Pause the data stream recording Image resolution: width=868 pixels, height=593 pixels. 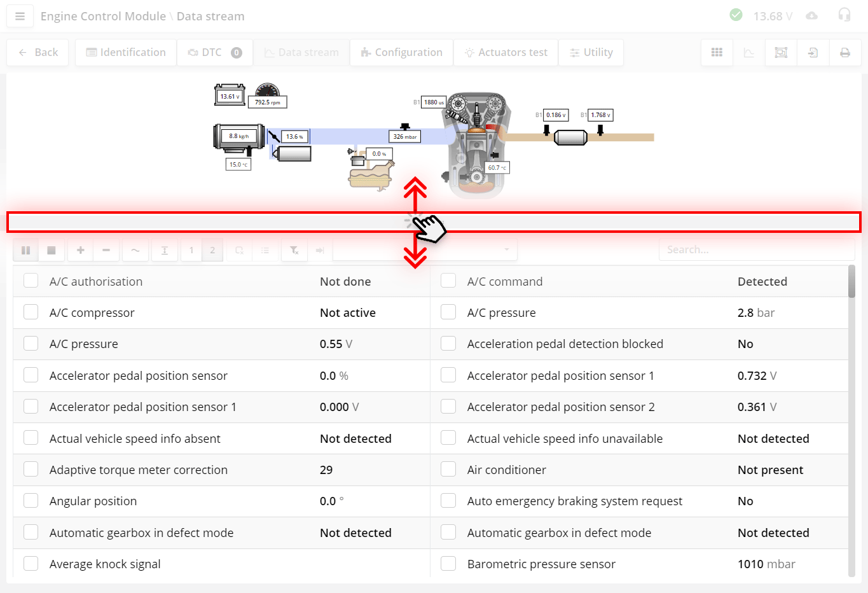point(26,251)
